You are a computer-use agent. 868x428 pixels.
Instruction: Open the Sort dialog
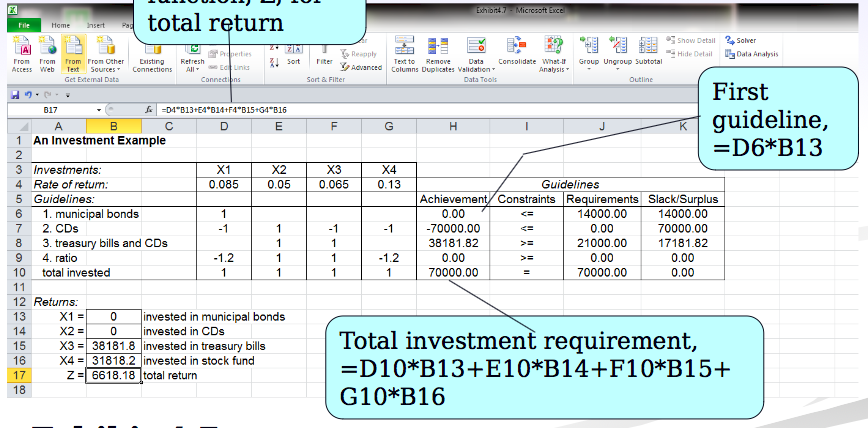pyautogui.click(x=293, y=54)
